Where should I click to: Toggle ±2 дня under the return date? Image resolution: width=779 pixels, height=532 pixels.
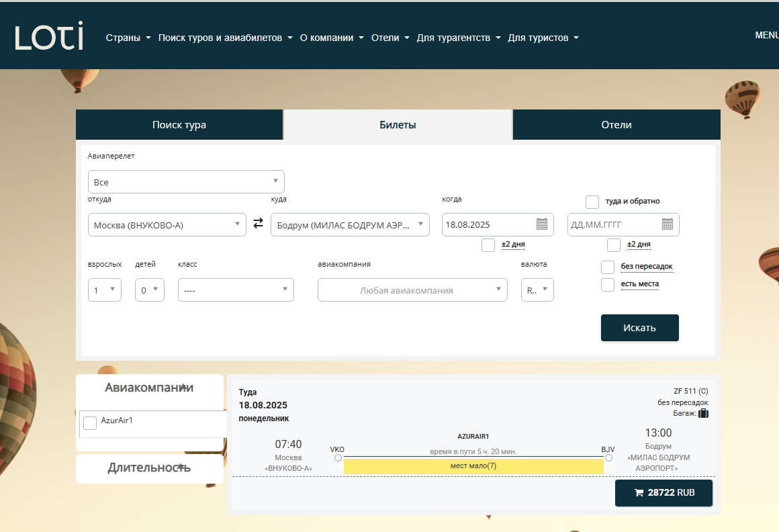pos(614,245)
